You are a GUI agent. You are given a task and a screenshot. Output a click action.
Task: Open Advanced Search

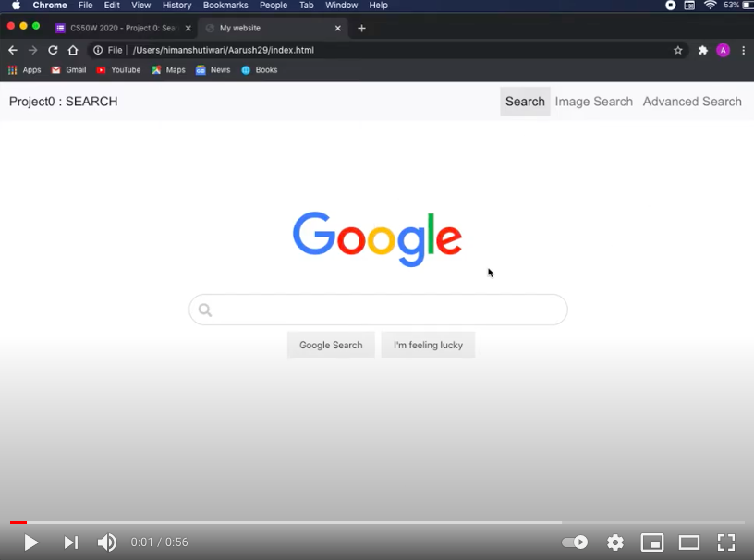point(692,102)
